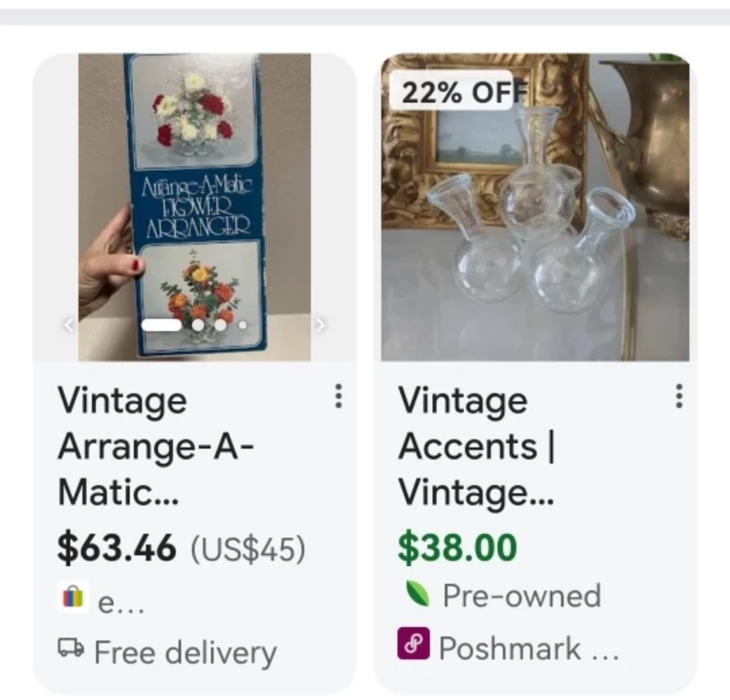Select the third carousel dot indicator
Image resolution: width=730 pixels, height=700 pixels.
220,325
